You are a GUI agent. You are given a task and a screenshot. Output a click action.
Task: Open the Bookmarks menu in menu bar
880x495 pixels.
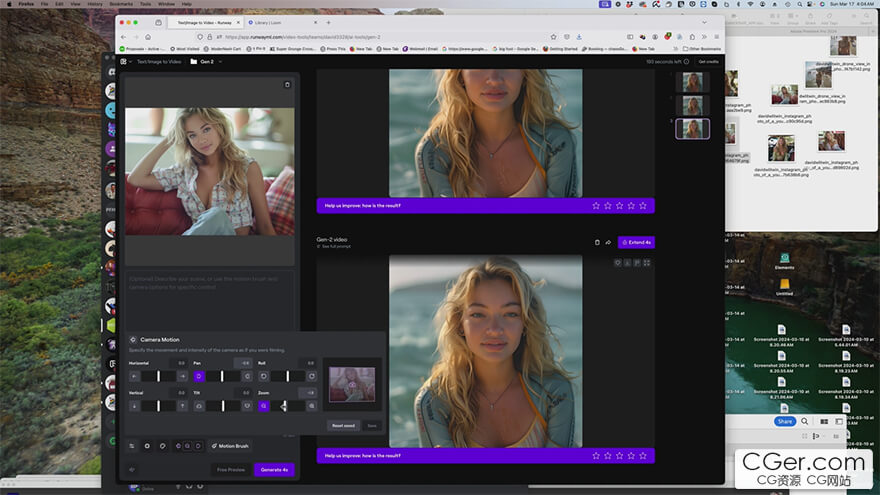pos(121,3)
